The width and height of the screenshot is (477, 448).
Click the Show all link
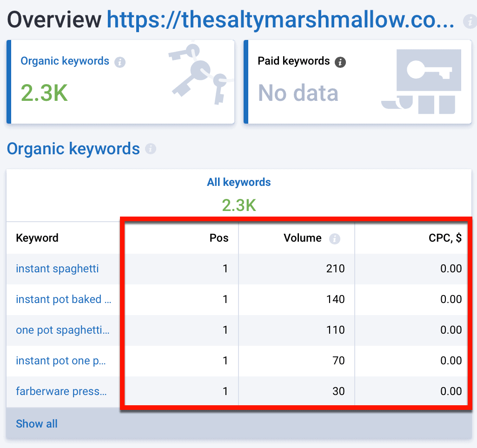36,423
